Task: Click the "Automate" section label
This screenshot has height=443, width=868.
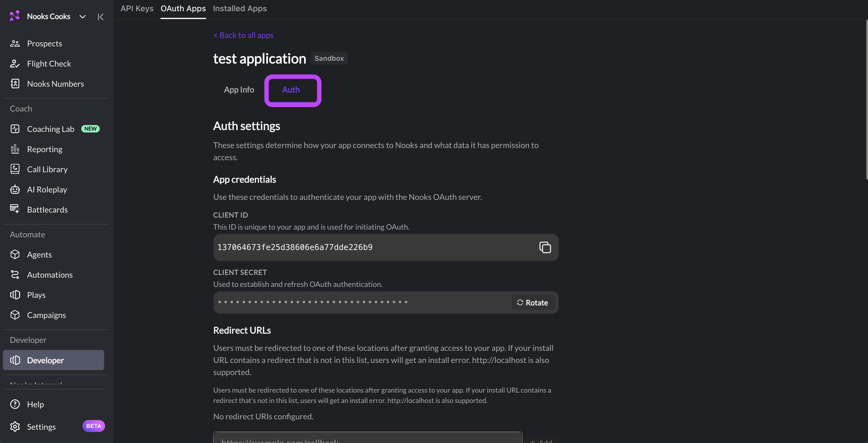Action: click(x=27, y=234)
